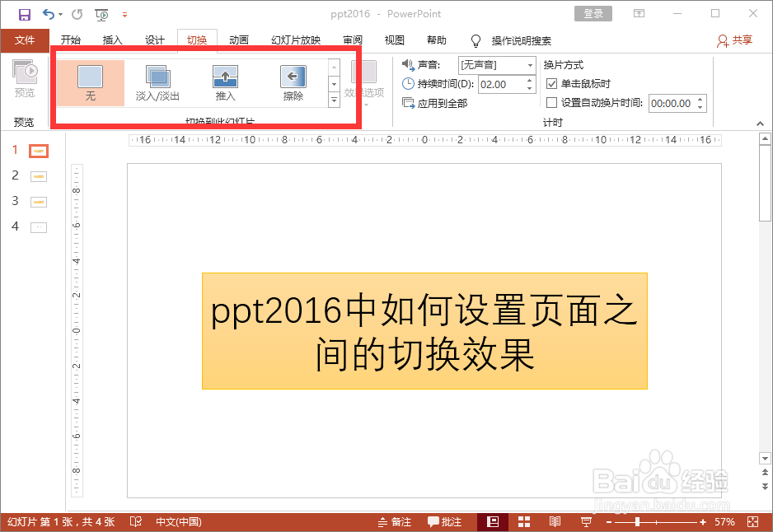Select the 推入 Push transition
This screenshot has width=773, height=532.
pos(225,82)
